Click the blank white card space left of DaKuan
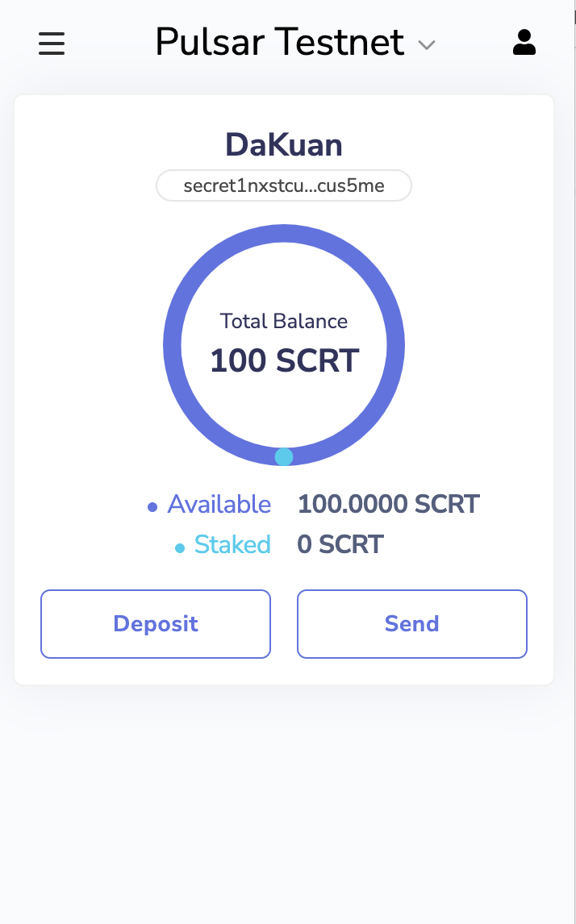Screen dimensions: 576x924 click(97, 145)
